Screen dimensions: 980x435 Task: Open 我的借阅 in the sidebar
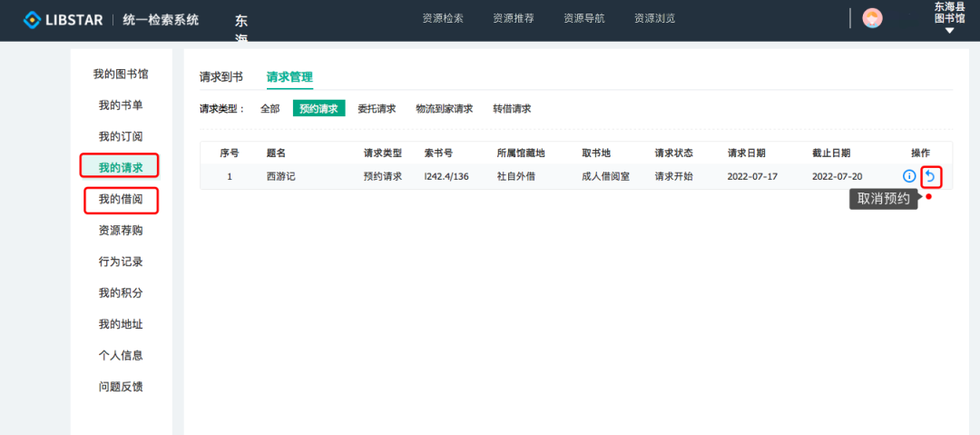pos(121,200)
